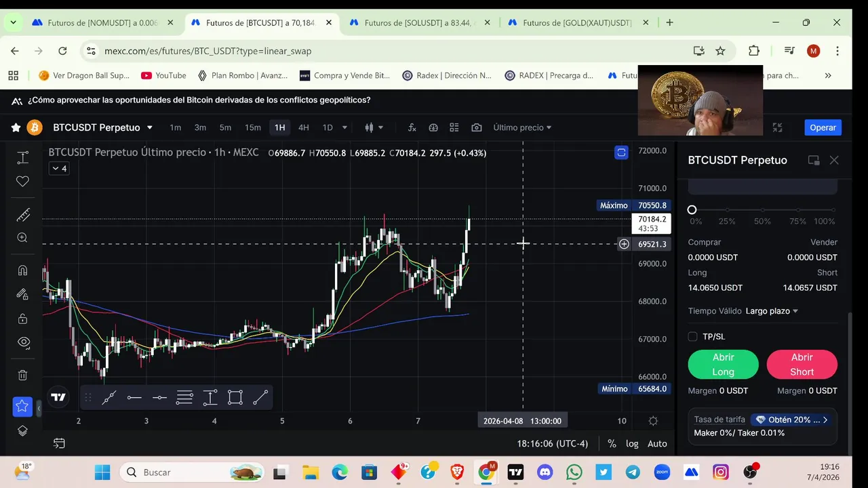The image size is (868, 488).
Task: Expand more timeframes dropdown arrow
Action: click(x=345, y=127)
